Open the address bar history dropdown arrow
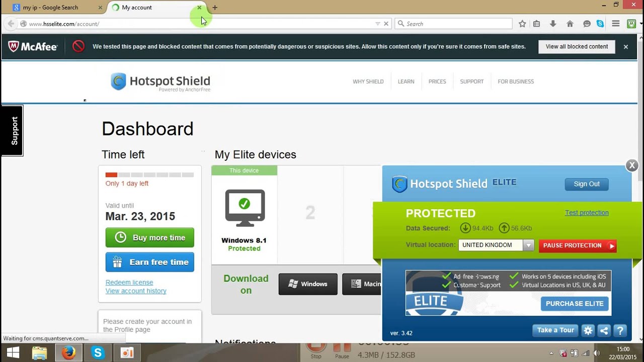This screenshot has height=362, width=644. [378, 24]
